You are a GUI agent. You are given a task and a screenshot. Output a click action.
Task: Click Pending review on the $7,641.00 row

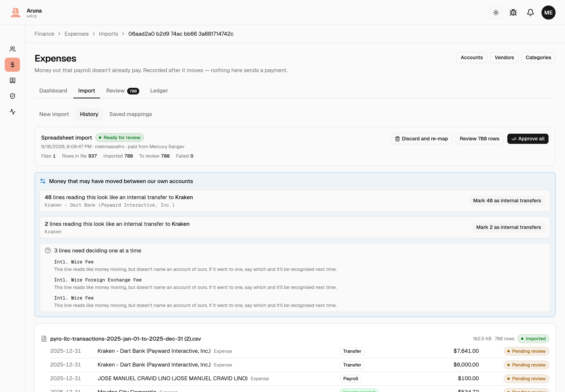click(x=526, y=351)
